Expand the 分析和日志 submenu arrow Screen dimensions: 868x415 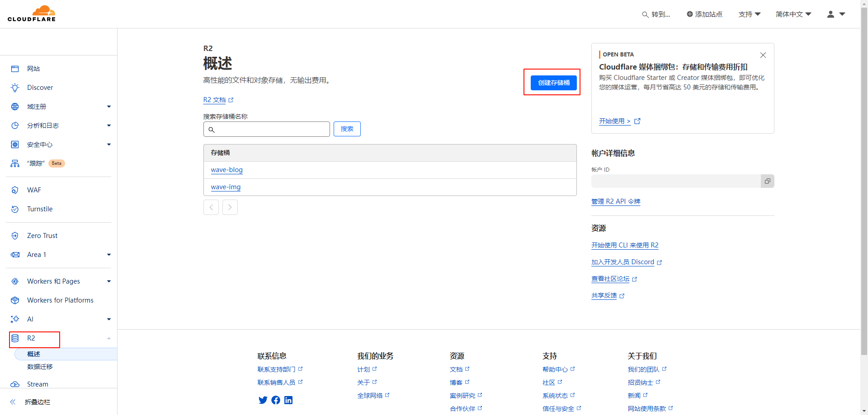[109, 126]
